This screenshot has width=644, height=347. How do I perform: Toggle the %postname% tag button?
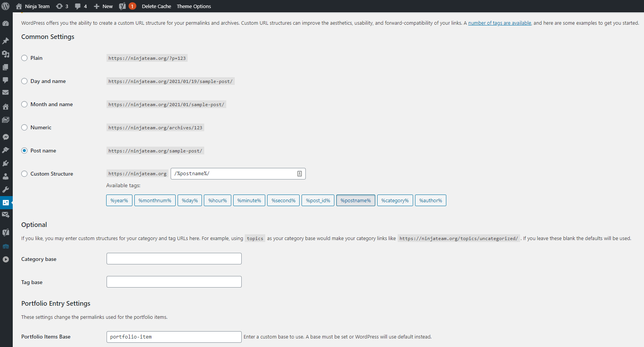356,200
